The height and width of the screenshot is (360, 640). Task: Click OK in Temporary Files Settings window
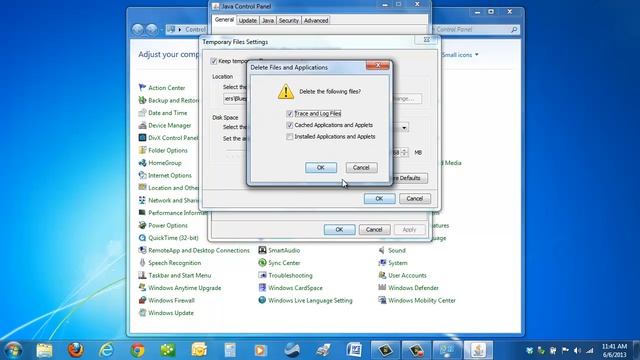[x=379, y=198]
